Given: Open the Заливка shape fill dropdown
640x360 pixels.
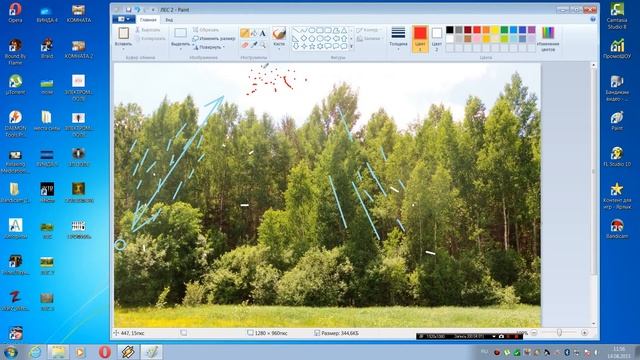Looking at the screenshot, I should tap(369, 39).
